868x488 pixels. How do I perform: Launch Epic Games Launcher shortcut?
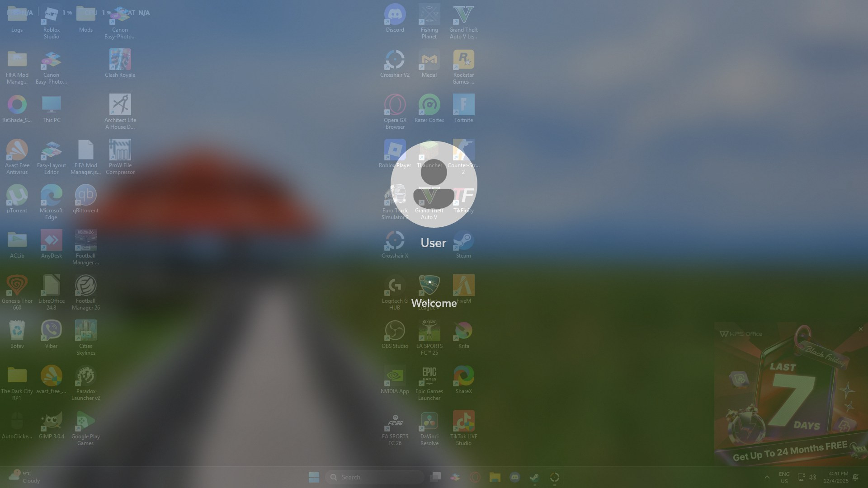[x=429, y=376]
